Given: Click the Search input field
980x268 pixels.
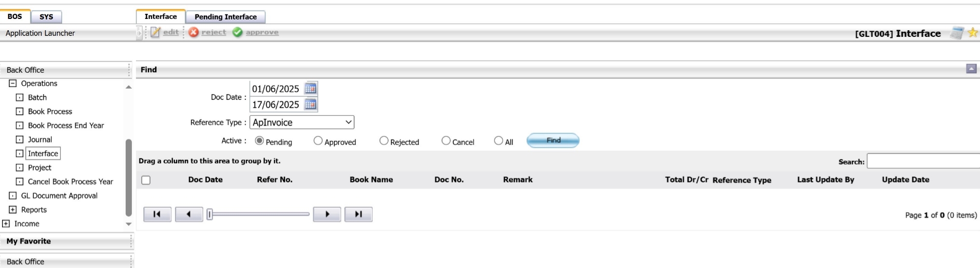Looking at the screenshot, I should tap(923, 161).
